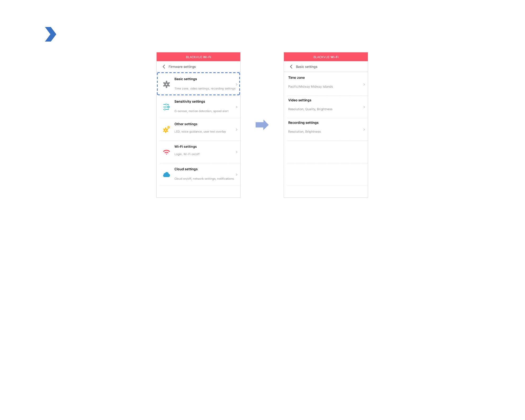Expand the Wi-Fi settings row chevron
The width and height of the screenshot is (525, 420).
tap(237, 152)
